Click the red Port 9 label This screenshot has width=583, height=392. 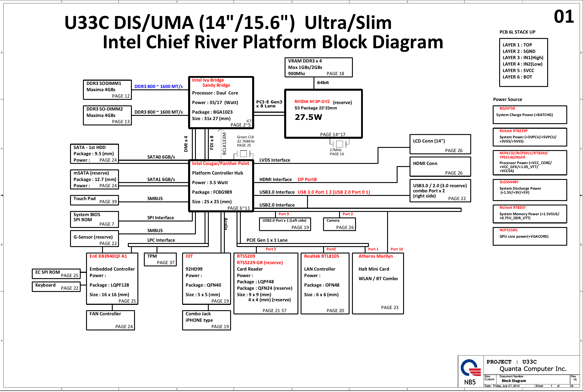click(x=283, y=214)
